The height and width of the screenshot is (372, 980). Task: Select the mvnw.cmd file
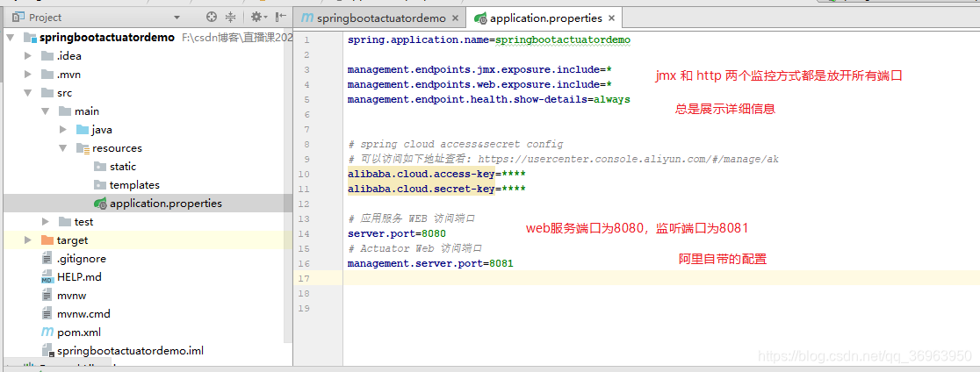coord(83,314)
